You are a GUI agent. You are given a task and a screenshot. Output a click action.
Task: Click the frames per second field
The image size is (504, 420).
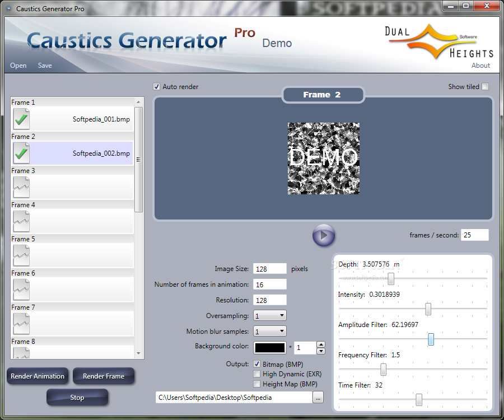pyautogui.click(x=475, y=235)
